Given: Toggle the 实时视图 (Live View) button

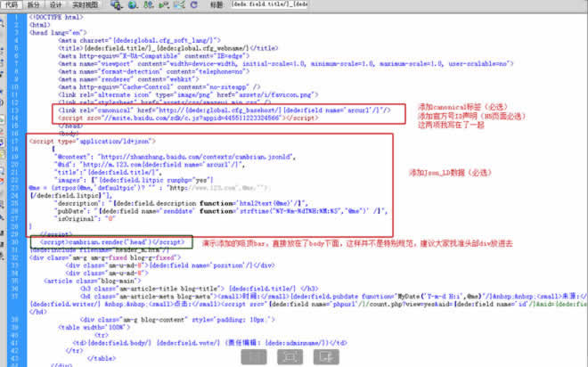Looking at the screenshot, I should (84, 5).
